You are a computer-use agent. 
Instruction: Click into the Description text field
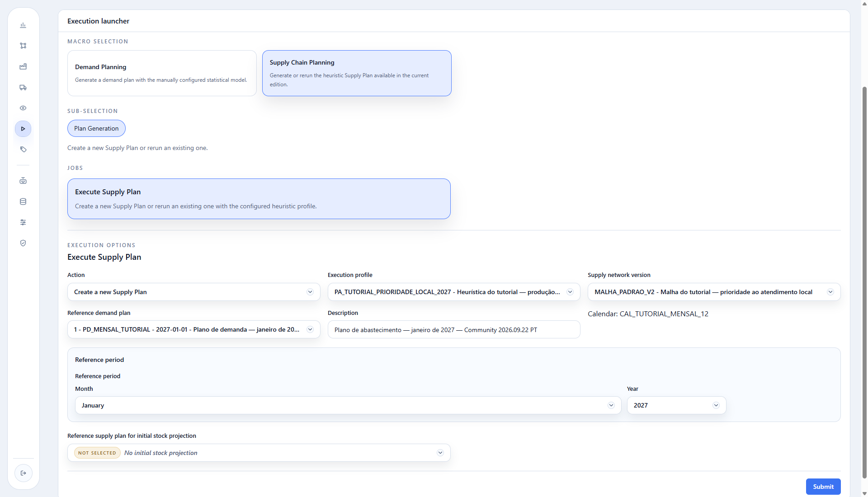[x=454, y=329]
